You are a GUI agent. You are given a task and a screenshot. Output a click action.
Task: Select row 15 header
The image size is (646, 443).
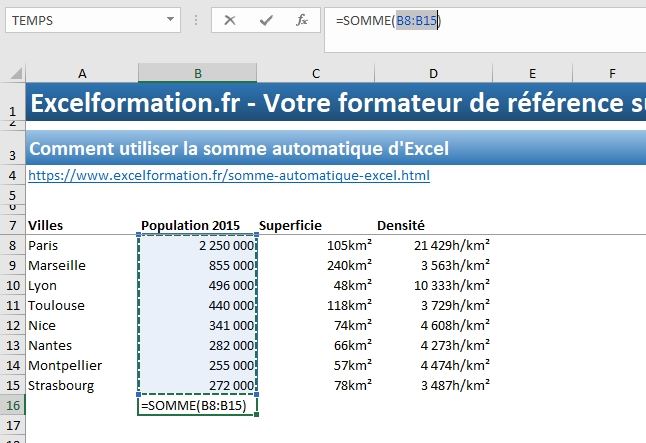(12, 385)
